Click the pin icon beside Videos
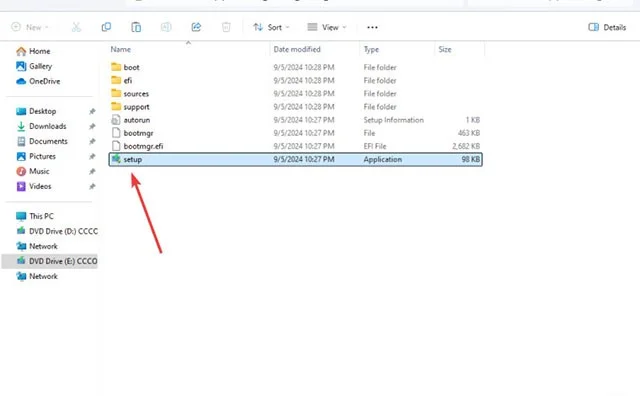This screenshot has height=396, width=640. coord(92,187)
